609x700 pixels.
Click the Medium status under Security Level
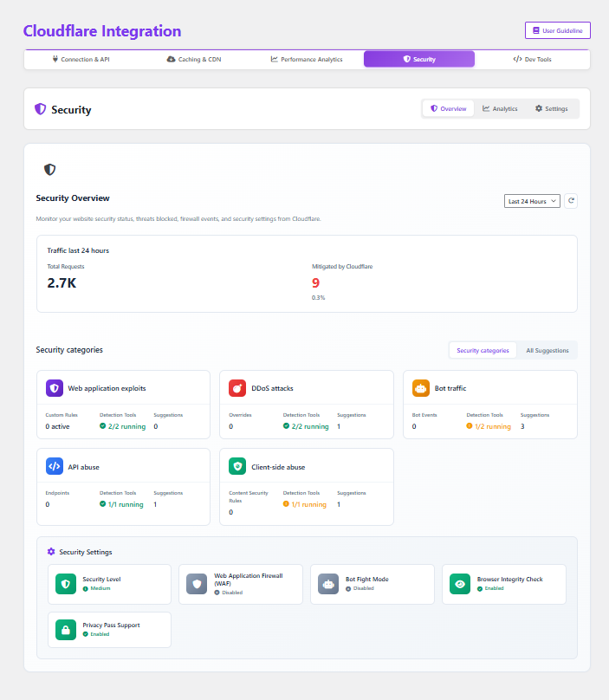click(x=100, y=588)
